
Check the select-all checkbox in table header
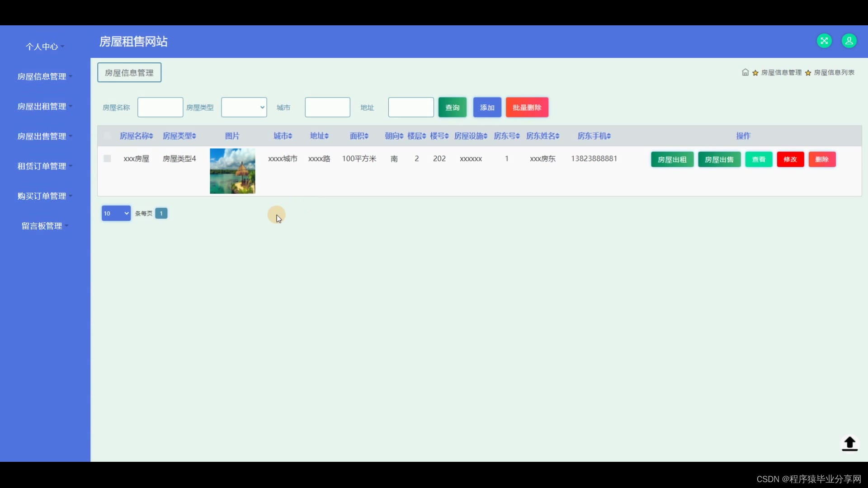[x=107, y=136]
